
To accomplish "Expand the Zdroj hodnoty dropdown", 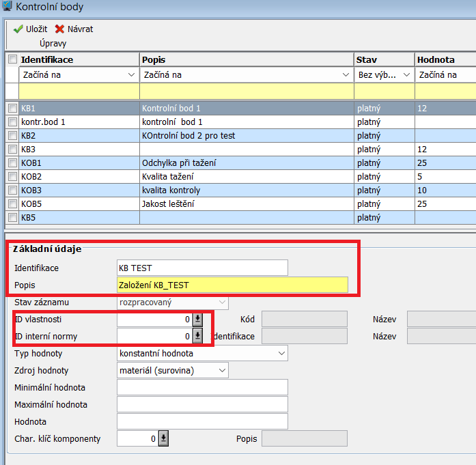I will click(222, 370).
